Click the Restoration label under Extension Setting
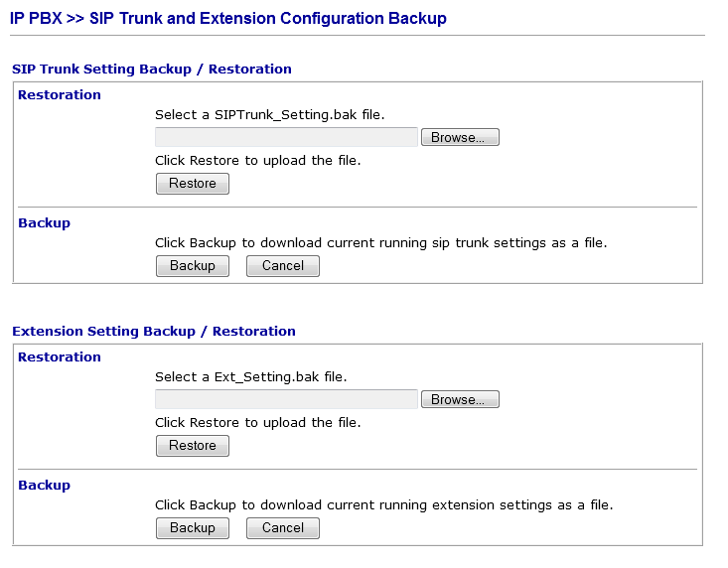Image resolution: width=728 pixels, height=568 pixels. click(60, 357)
